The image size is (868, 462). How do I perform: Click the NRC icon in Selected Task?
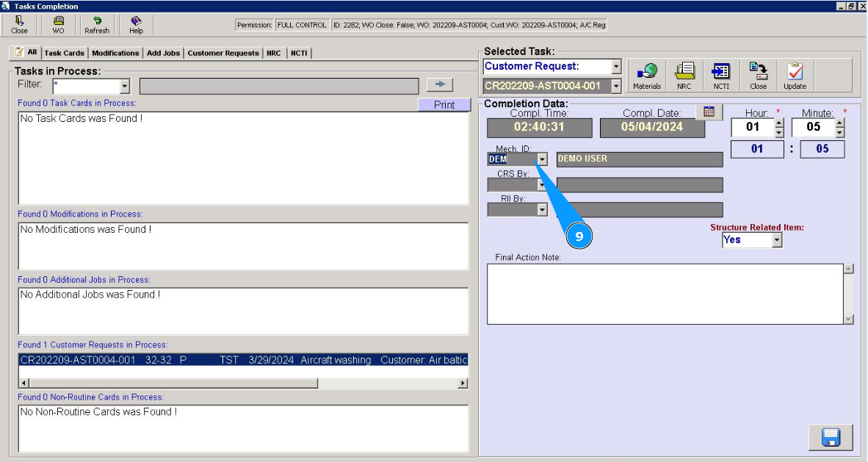pos(684,76)
